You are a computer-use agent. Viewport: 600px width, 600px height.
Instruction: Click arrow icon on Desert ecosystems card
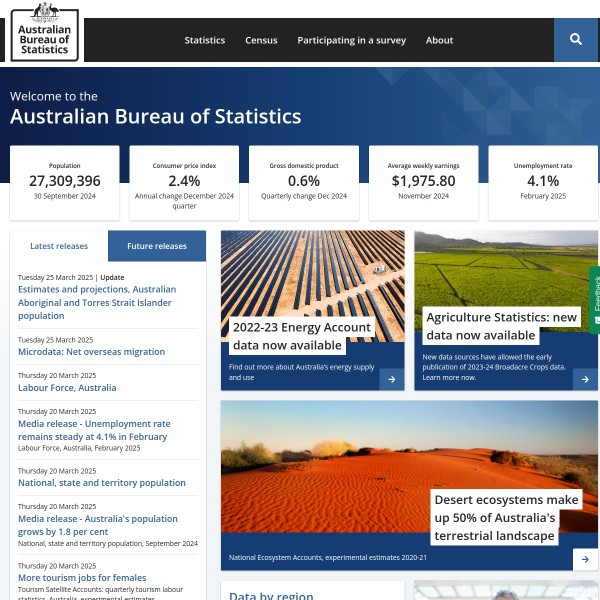pos(586,559)
